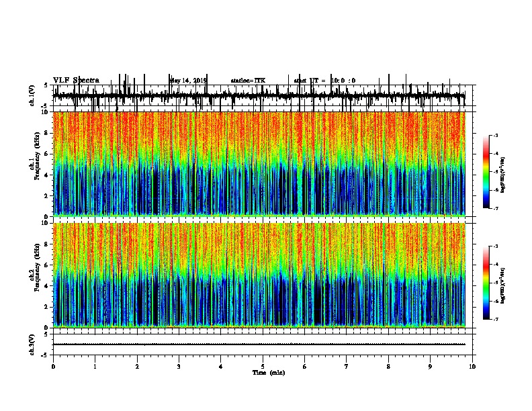This screenshot has height=411, width=532.
Task: Click the ch.1 spectrogram panel
Action: pyautogui.click(x=259, y=164)
